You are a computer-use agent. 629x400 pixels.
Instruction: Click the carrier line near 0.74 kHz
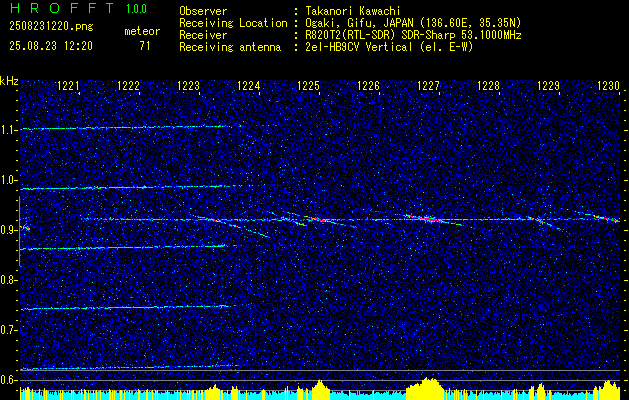click(x=126, y=308)
